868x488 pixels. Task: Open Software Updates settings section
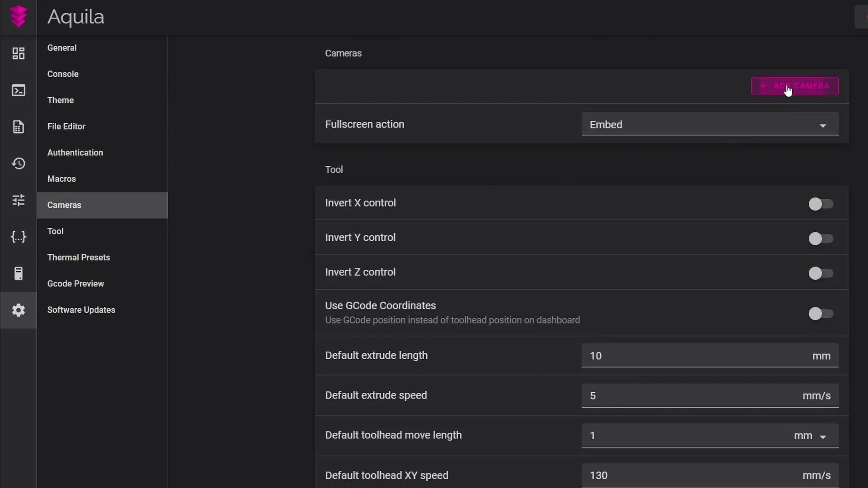point(81,310)
